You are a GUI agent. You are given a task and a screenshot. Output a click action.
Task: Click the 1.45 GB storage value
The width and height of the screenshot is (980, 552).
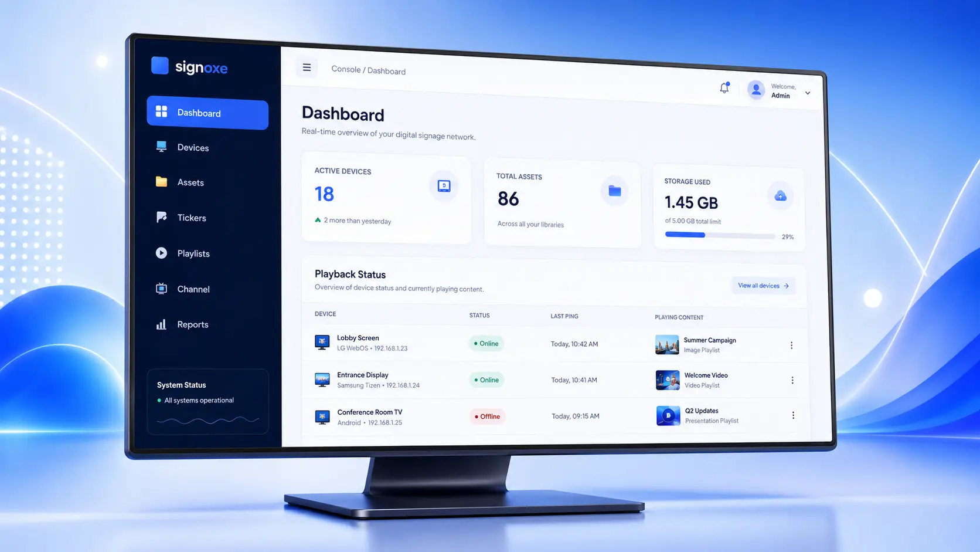click(x=691, y=202)
